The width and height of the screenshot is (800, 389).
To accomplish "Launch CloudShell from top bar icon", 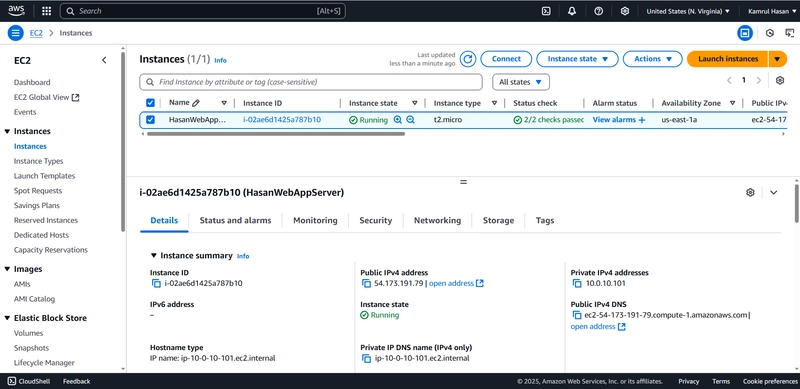I will (546, 11).
